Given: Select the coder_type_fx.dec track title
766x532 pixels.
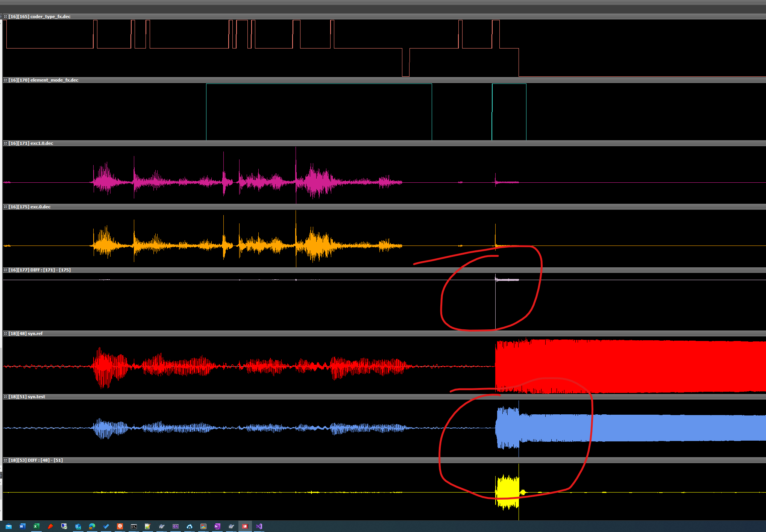Looking at the screenshot, I should [x=39, y=17].
